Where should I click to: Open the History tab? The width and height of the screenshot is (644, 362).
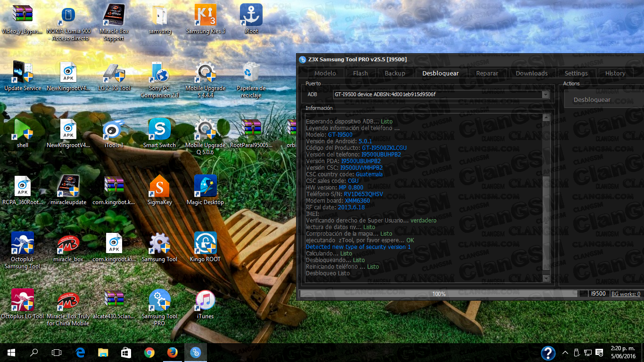point(615,73)
